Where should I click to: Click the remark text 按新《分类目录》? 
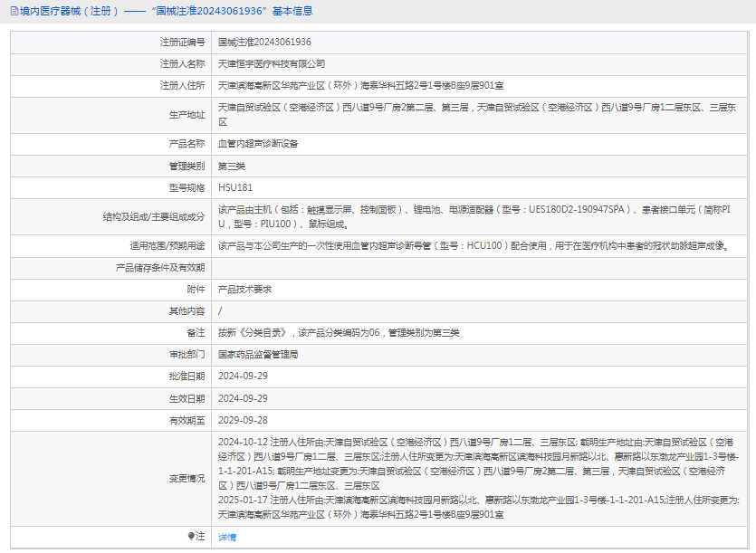[x=339, y=333]
